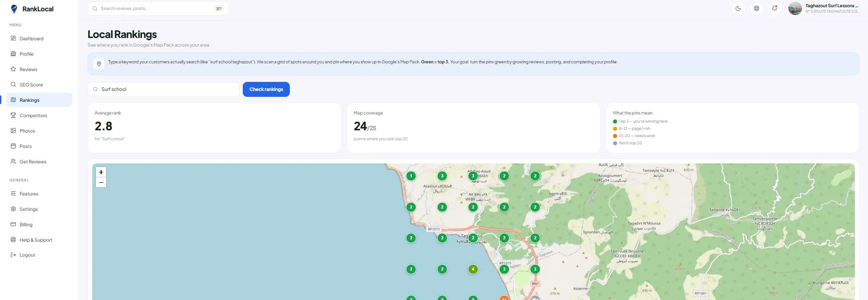The image size is (868, 300).
Task: Click Logout in the sidebar
Action: pos(39,255)
